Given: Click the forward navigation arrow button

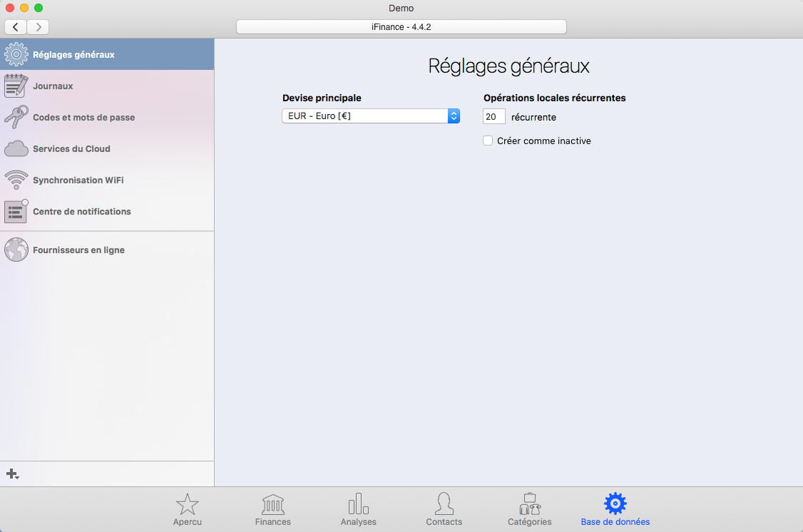Looking at the screenshot, I should click(x=38, y=27).
